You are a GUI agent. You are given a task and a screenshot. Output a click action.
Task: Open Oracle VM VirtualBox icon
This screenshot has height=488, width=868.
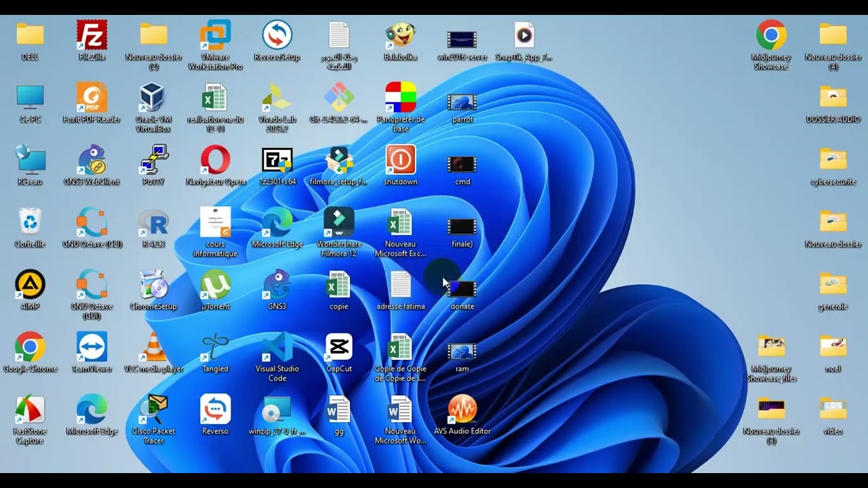(153, 98)
